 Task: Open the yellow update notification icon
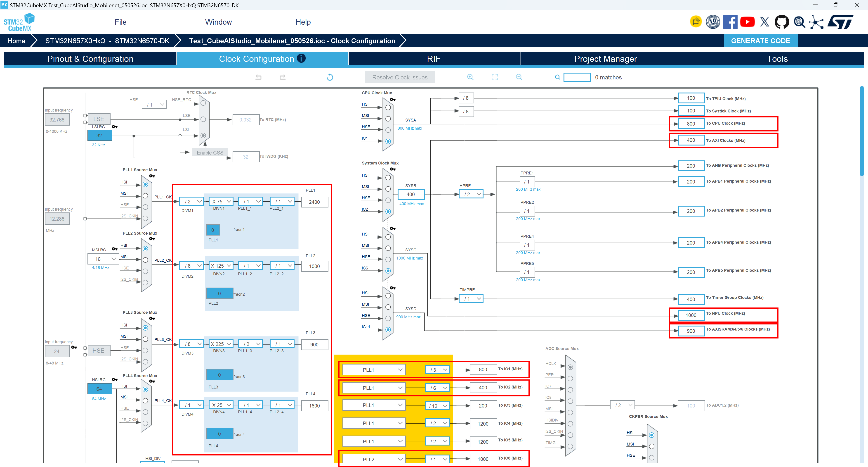pos(696,22)
